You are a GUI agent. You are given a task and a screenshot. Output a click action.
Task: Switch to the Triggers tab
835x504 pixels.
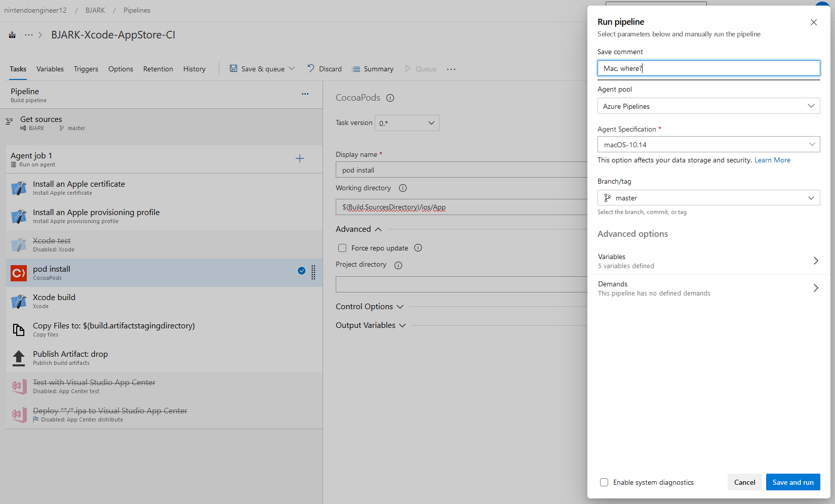coord(86,69)
